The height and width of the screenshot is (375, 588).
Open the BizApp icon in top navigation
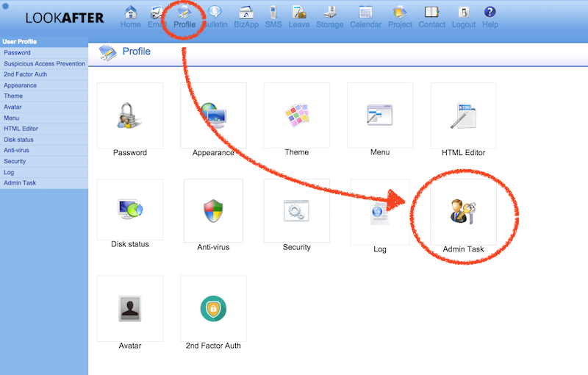pos(246,12)
